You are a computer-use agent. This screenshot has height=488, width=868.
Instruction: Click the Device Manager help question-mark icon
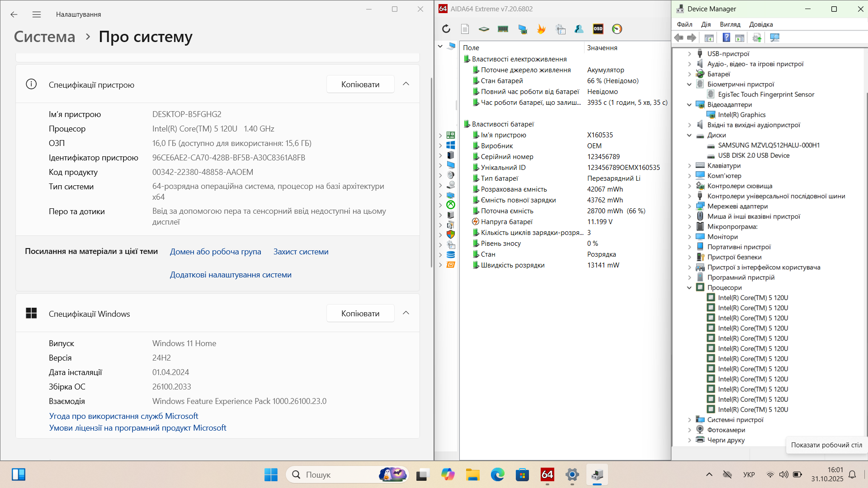pos(726,38)
